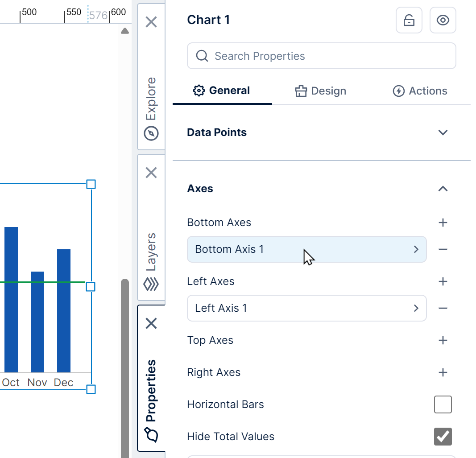Open Bottom Axis 1 via its chevron arrow
Screen dimensions: 476x458
[416, 249]
